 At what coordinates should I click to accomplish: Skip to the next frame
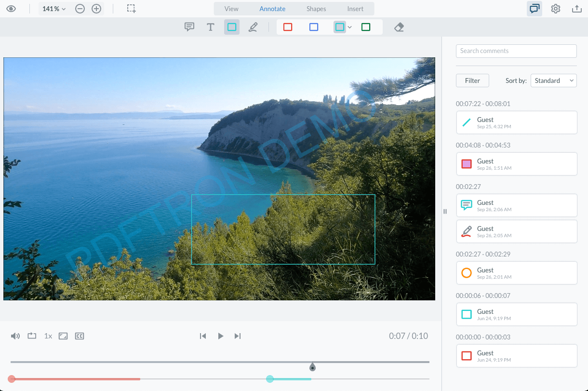(238, 336)
